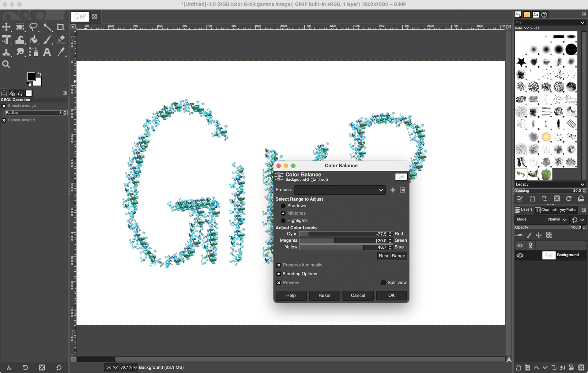
Task: Select the Color Picker tool
Action: click(x=61, y=52)
